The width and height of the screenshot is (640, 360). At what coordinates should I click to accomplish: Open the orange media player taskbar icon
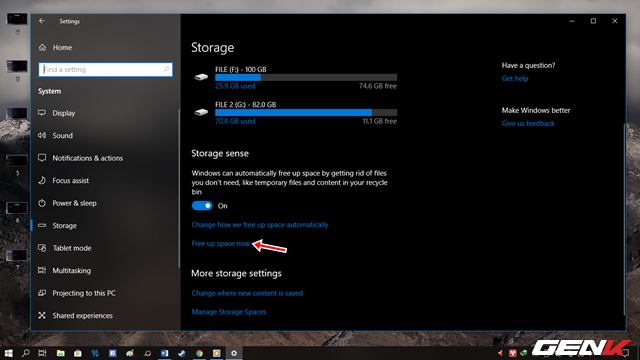pos(216,353)
